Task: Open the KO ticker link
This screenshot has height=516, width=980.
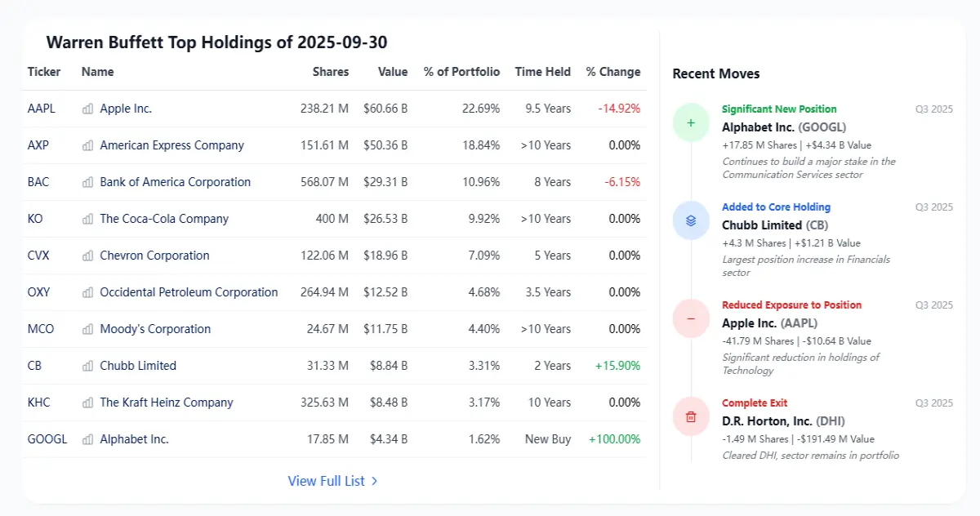Action: [x=35, y=219]
